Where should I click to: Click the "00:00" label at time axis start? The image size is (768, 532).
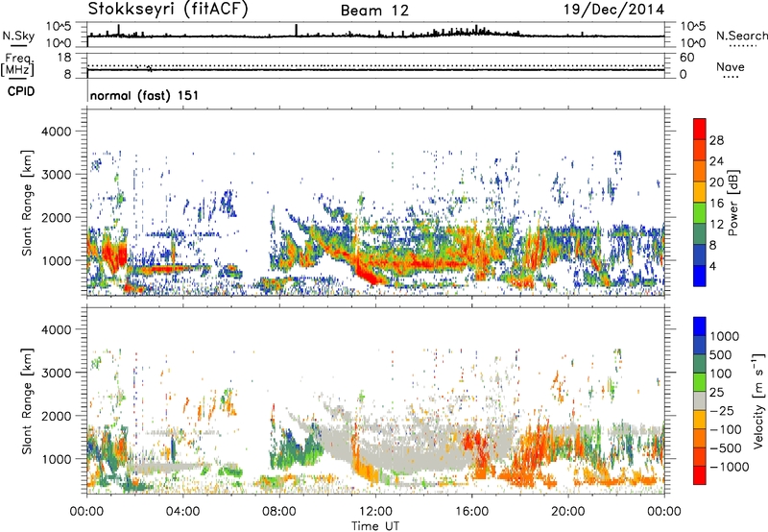87,512
